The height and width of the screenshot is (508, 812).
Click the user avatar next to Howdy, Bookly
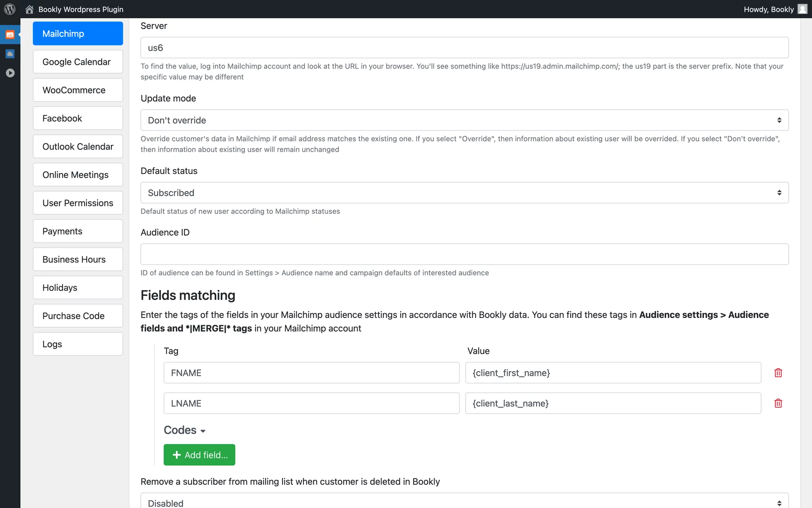pos(802,9)
